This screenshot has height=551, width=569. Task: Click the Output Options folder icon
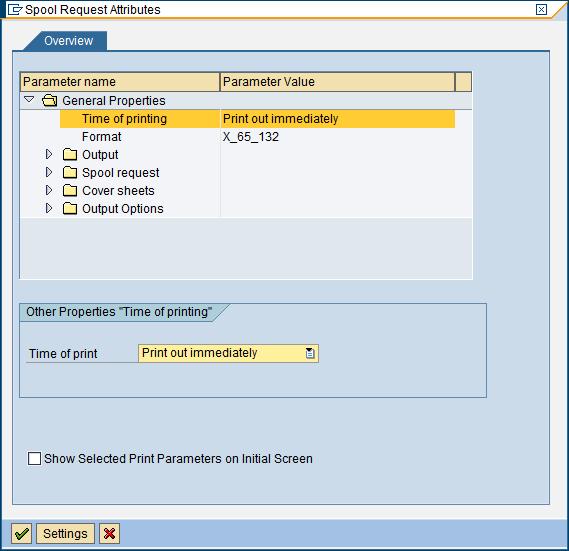[70, 209]
